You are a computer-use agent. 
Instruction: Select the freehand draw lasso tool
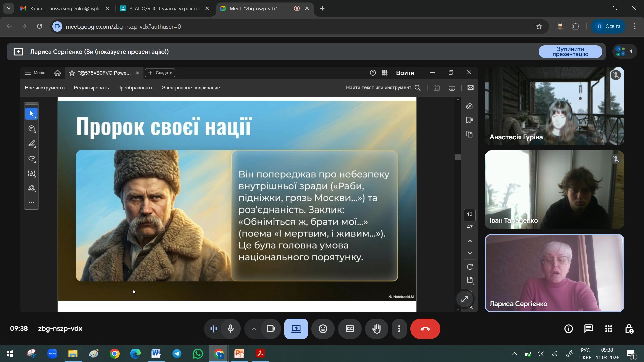[32, 158]
